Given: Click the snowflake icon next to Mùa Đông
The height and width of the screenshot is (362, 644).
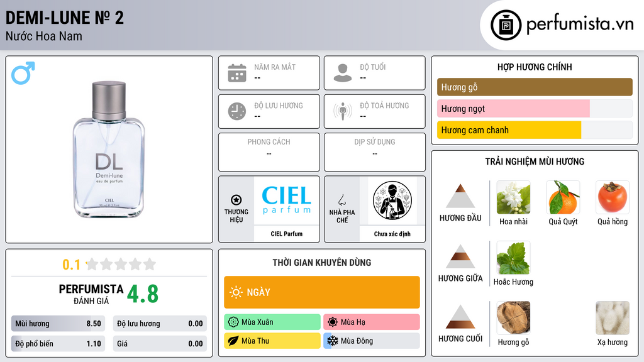Looking at the screenshot, I should pos(333,341).
